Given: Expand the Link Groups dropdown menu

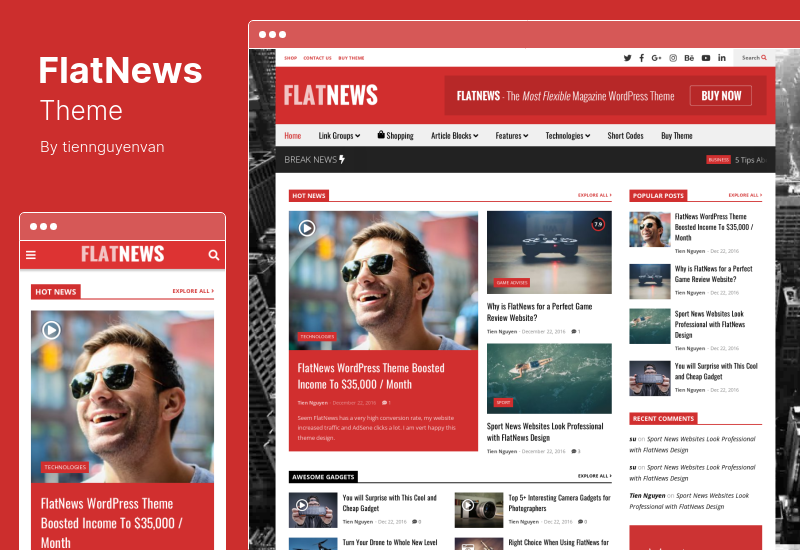Looking at the screenshot, I should click(339, 136).
